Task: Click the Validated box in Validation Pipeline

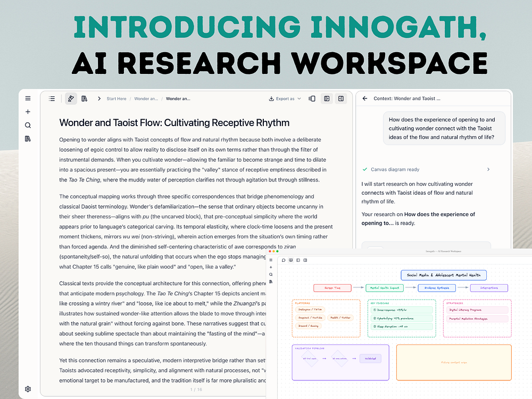Action: [370, 359]
